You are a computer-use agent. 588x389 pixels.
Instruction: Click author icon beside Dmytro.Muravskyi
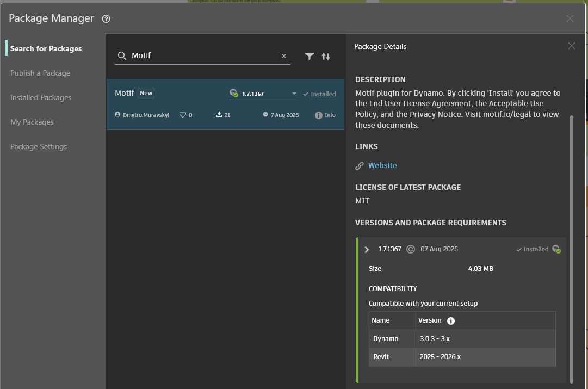click(x=117, y=114)
